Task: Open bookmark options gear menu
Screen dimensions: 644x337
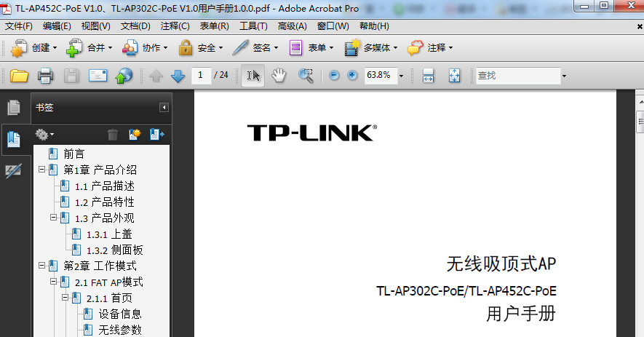Action: point(44,135)
